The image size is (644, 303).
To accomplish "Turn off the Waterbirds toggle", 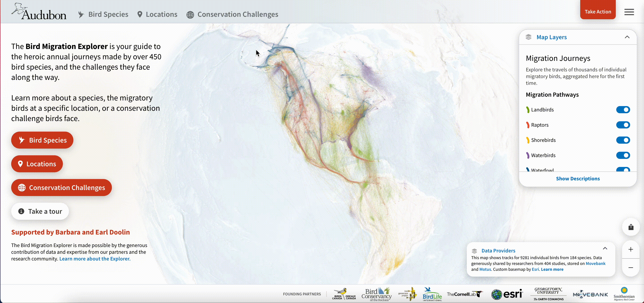I will point(623,156).
